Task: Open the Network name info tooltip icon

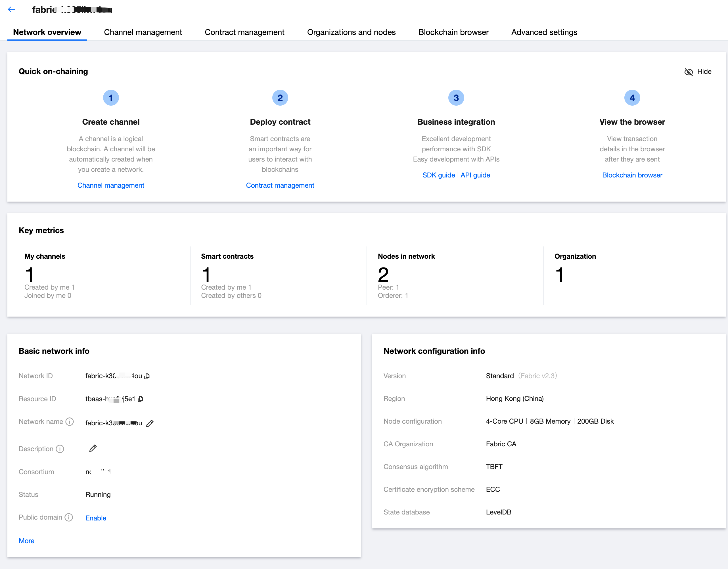Action: (x=70, y=422)
